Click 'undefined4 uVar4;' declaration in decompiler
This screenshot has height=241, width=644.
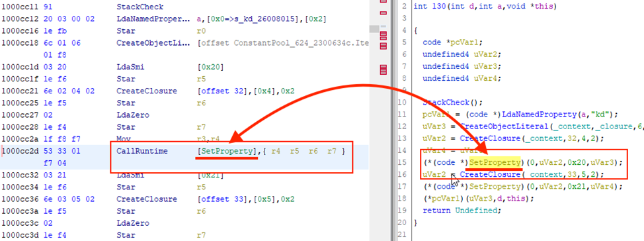click(462, 78)
